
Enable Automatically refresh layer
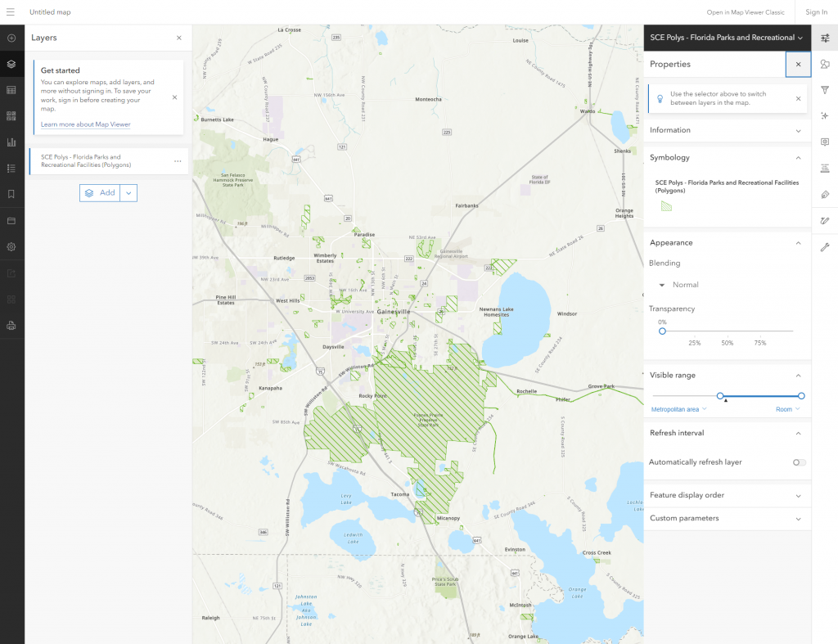coord(798,462)
